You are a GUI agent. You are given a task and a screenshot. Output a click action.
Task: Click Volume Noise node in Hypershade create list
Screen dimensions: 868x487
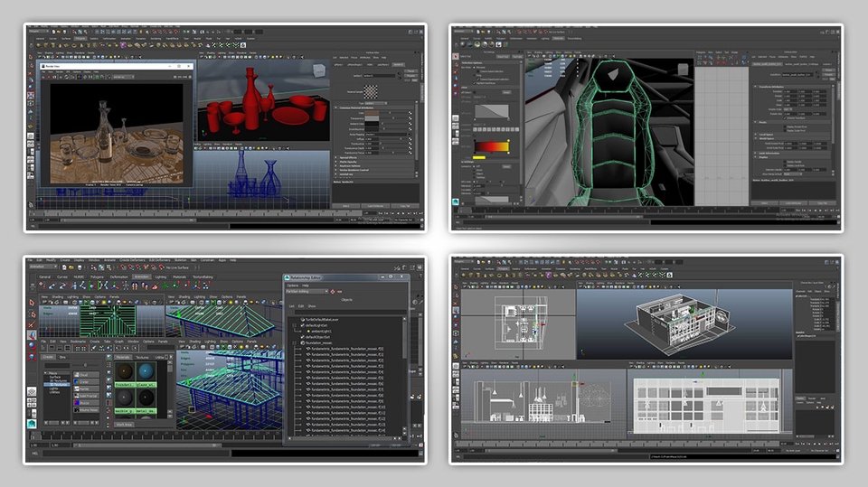87,410
